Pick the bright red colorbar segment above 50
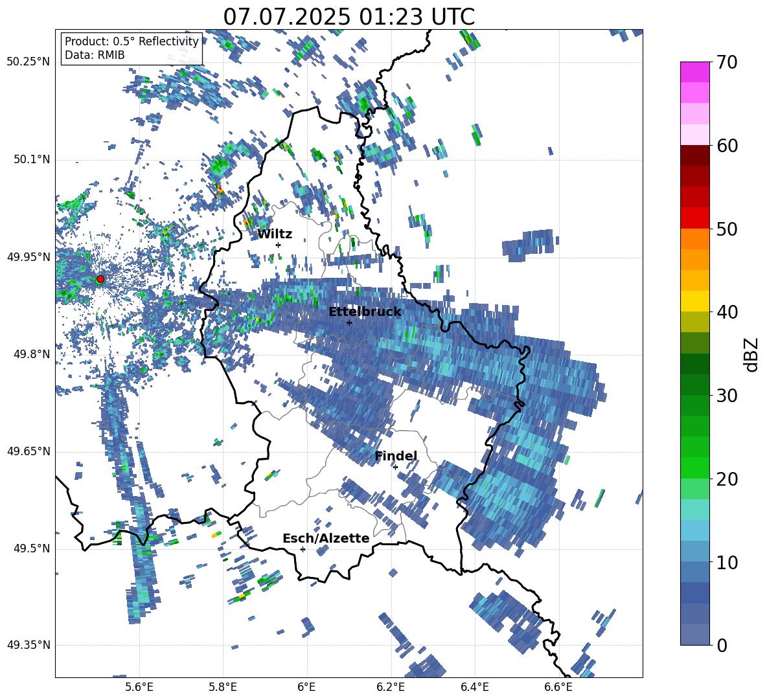Image resolution: width=767 pixels, height=700 pixels. click(x=694, y=218)
